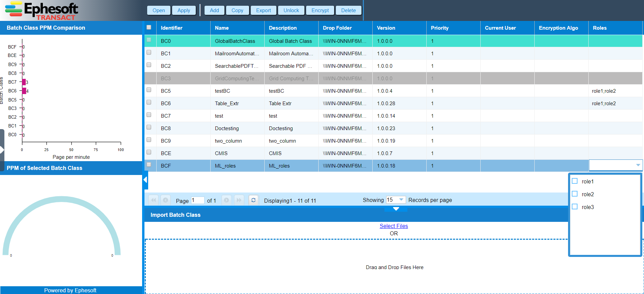Go to previous page icon
This screenshot has width=644, height=294.
(165, 200)
